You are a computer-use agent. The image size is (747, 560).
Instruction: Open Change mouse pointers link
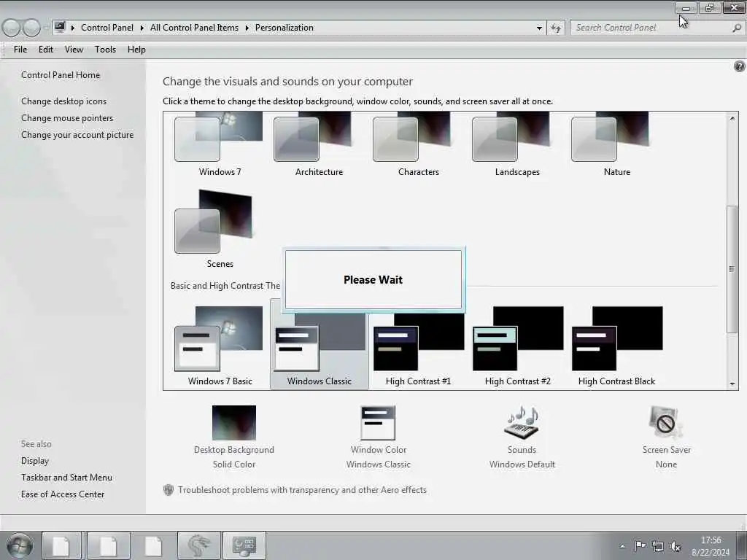(x=67, y=118)
